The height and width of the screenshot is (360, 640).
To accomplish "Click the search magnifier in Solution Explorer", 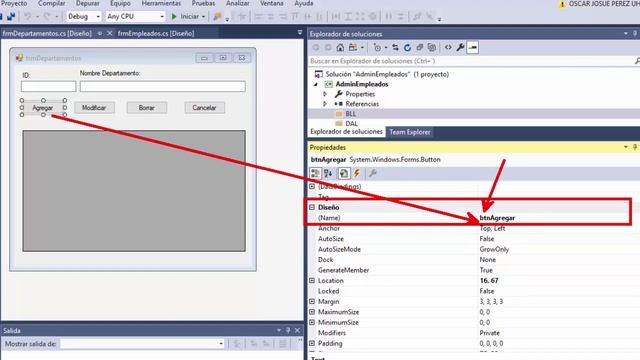I will pyautogui.click(x=637, y=61).
